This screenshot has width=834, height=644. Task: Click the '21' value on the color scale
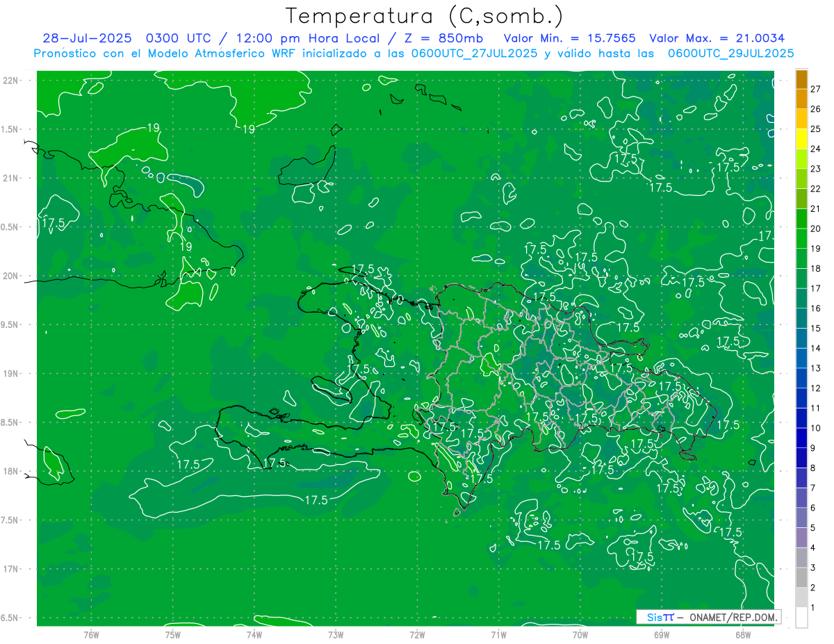tap(815, 208)
